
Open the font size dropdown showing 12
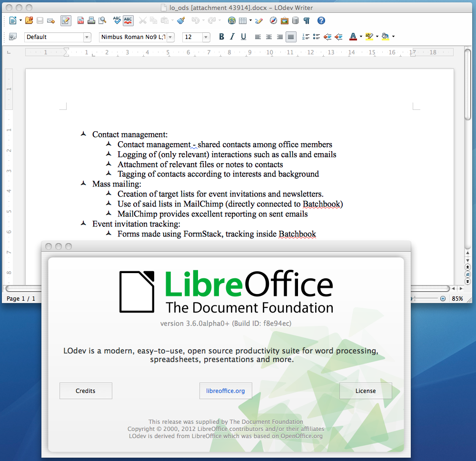tap(206, 37)
